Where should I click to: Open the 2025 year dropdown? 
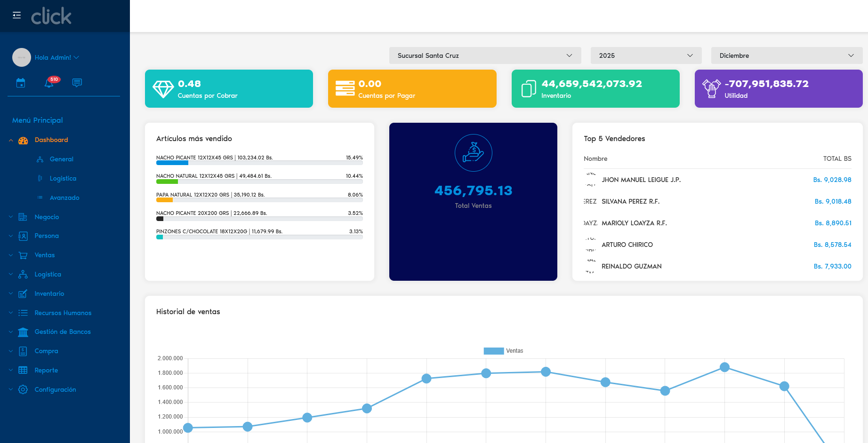[645, 55]
